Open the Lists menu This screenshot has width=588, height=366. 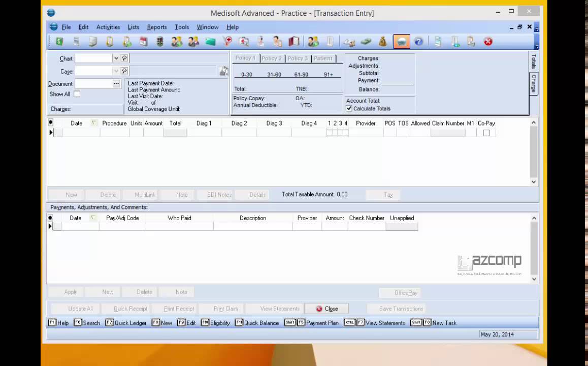[x=134, y=27]
